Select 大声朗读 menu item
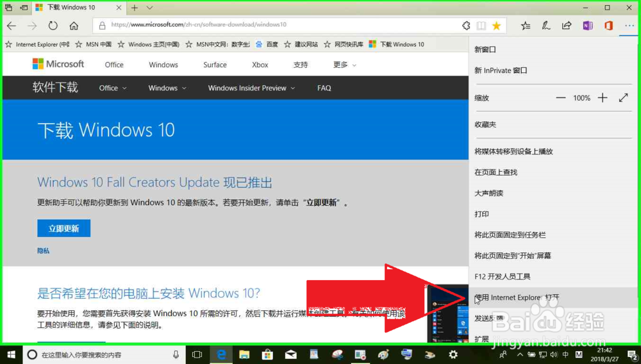Image resolution: width=641 pixels, height=364 pixels. pyautogui.click(x=553, y=193)
